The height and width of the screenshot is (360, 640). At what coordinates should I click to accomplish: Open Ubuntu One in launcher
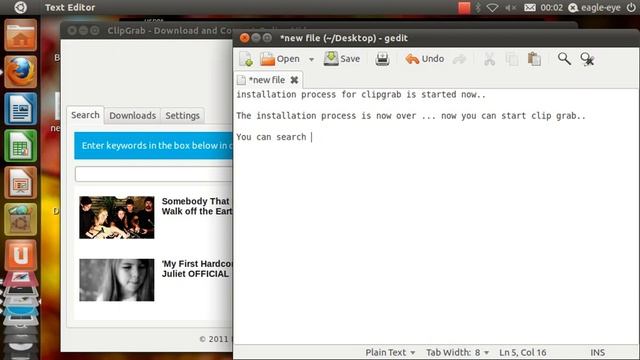[x=21, y=255]
